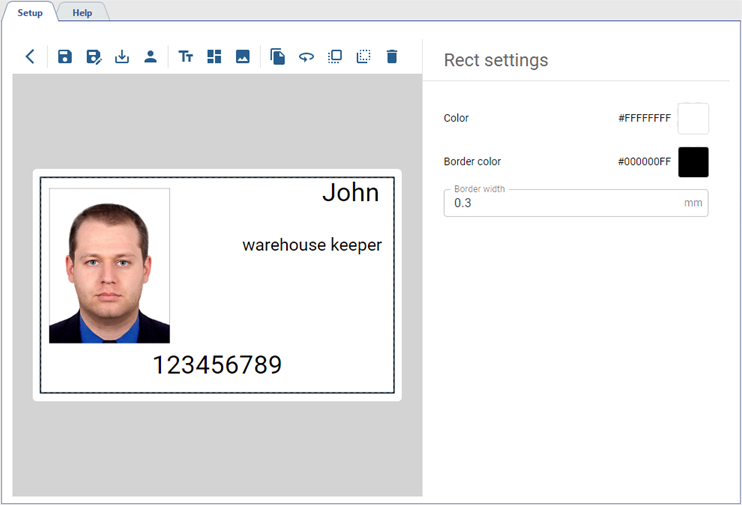Click the back arrow icon
The image size is (742, 505).
(30, 57)
